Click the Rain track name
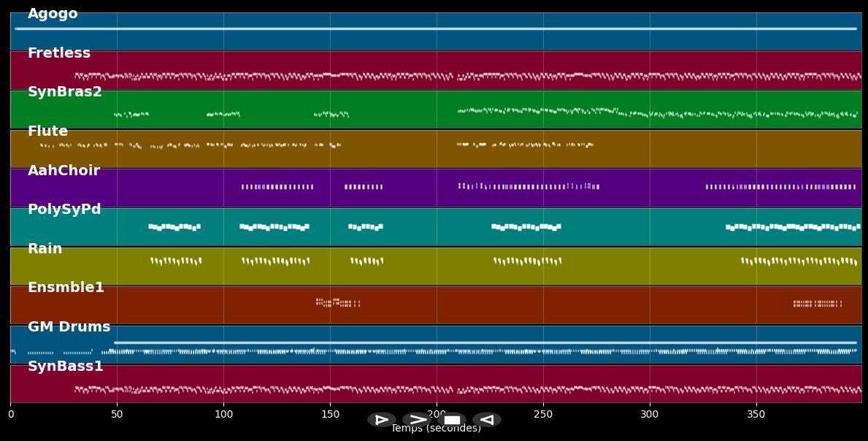The width and height of the screenshot is (868, 441). click(45, 248)
